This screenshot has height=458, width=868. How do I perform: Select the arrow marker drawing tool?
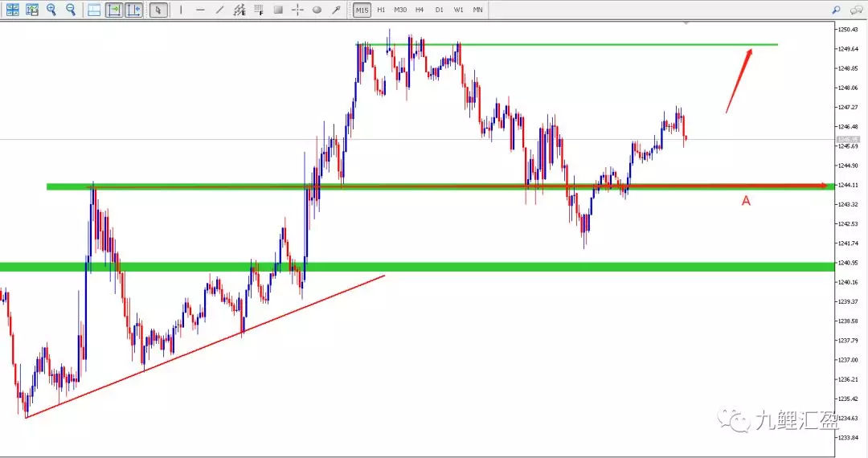336,10
